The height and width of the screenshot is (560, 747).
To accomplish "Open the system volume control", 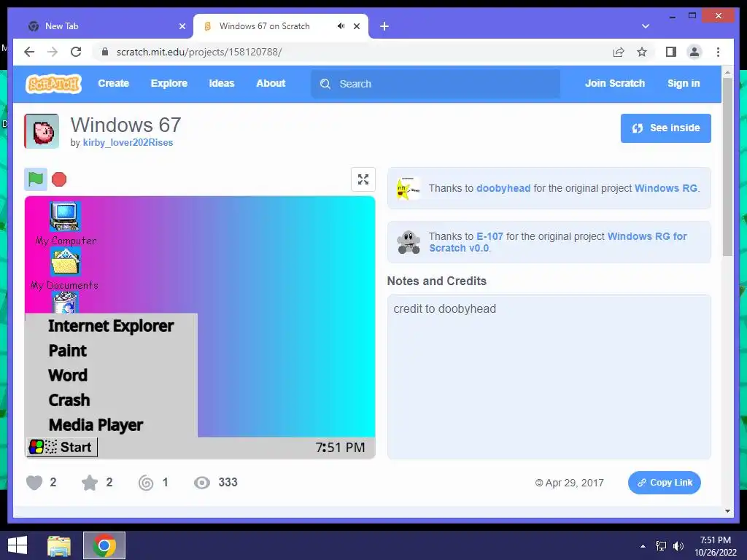I will 678,546.
